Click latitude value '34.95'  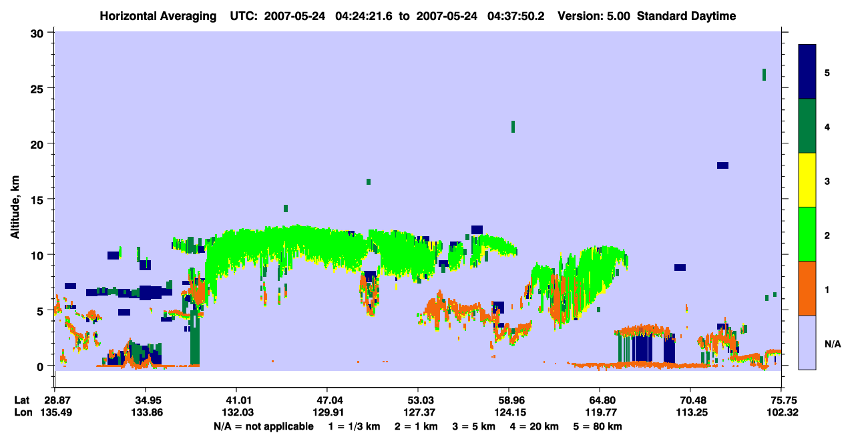tap(146, 400)
